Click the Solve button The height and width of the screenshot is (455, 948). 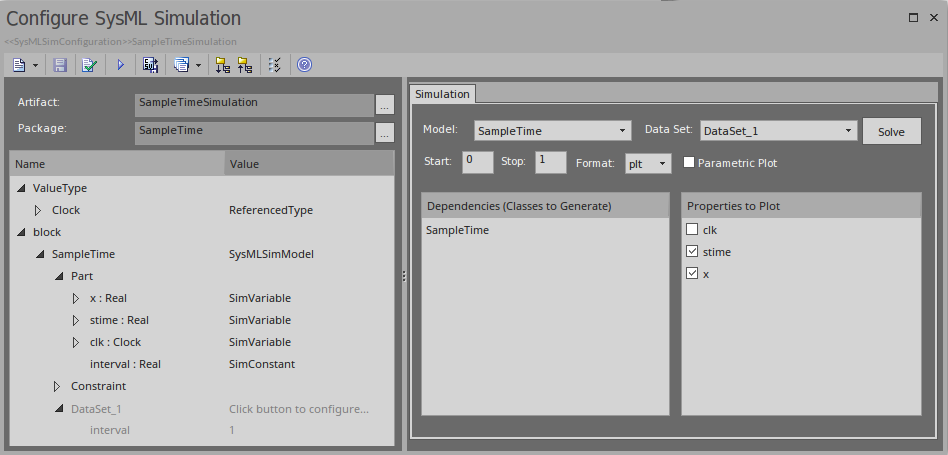891,132
